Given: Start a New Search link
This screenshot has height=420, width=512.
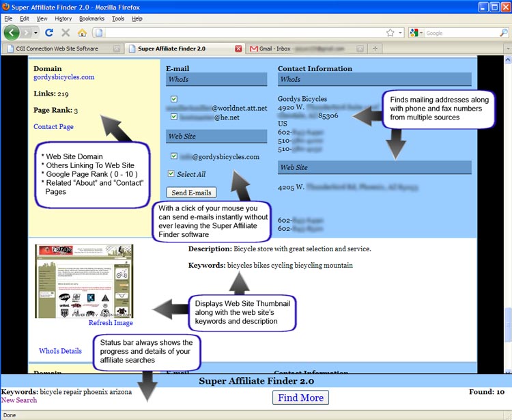Looking at the screenshot, I should click(x=19, y=400).
